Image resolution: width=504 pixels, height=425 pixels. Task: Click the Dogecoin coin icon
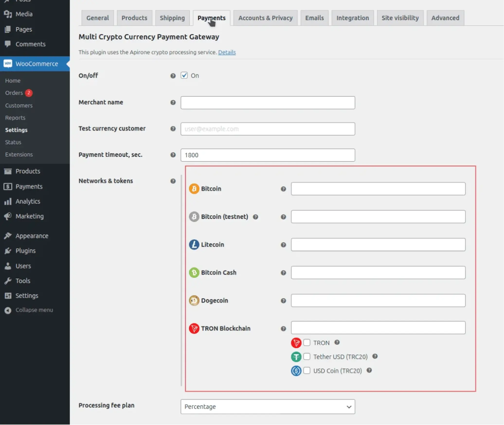point(194,301)
